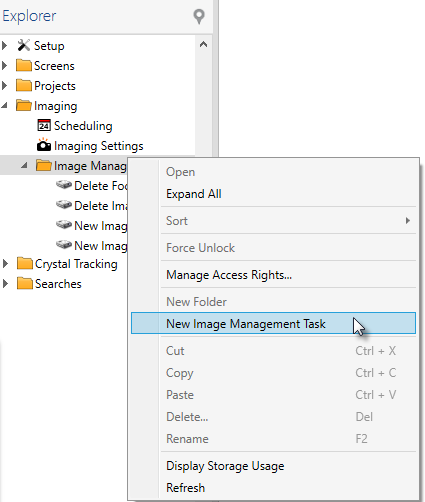Click Display Storage Usage option
The image size is (425, 502).
point(225,466)
